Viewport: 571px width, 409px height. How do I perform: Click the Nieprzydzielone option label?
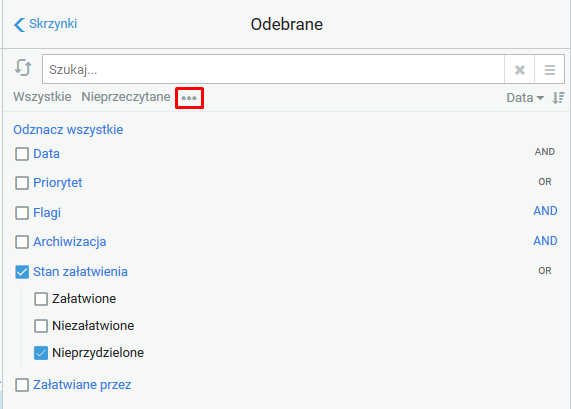click(98, 353)
